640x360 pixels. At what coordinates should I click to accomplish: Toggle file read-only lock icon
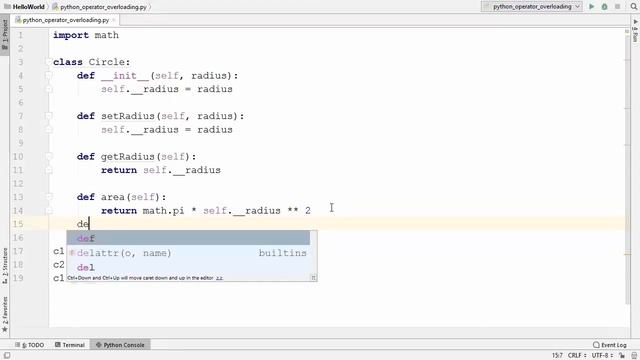coord(622,356)
